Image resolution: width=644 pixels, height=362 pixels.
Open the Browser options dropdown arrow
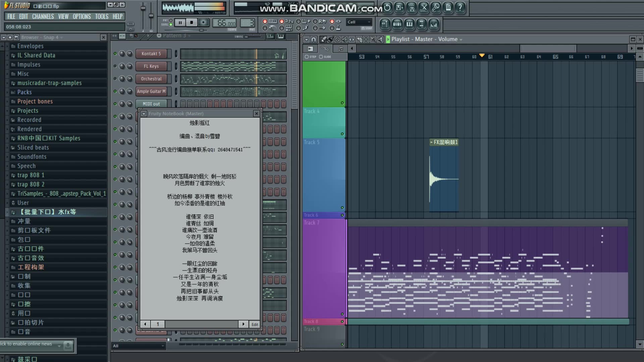pyautogui.click(x=4, y=37)
